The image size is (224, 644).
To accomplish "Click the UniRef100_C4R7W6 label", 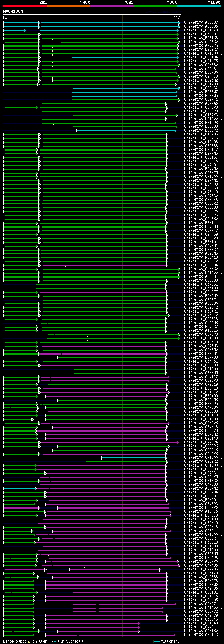I will [x=201, y=569].
